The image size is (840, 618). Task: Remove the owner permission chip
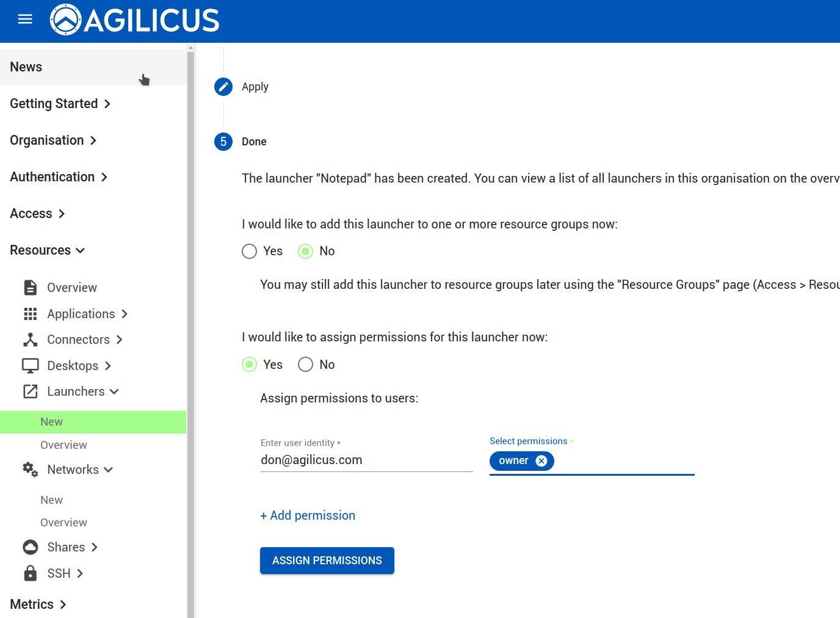pos(541,461)
